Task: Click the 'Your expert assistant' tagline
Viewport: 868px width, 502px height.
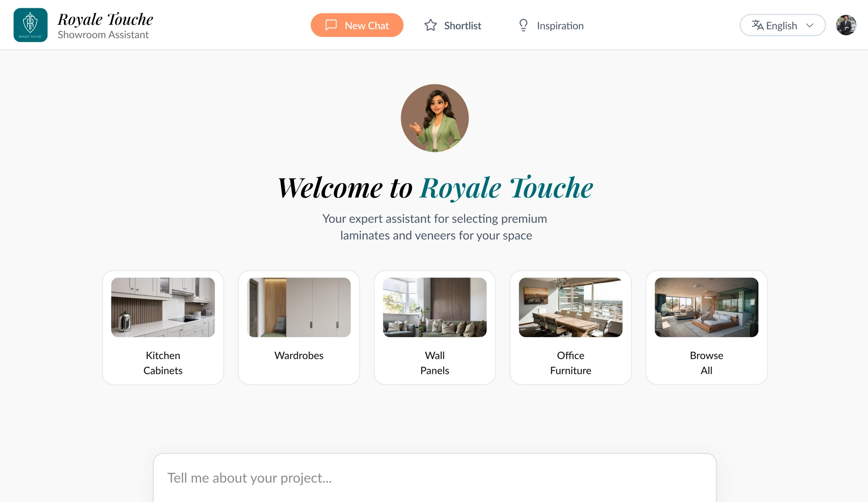Action: 435,227
